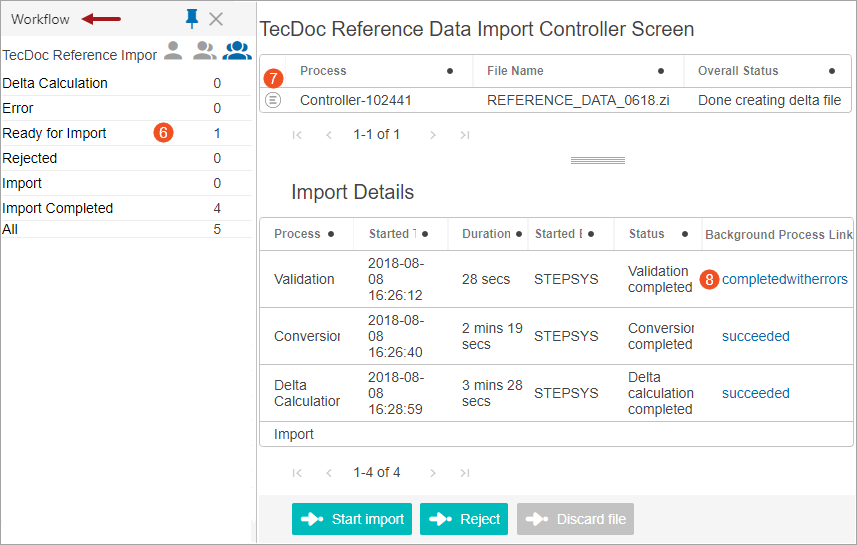Select the Validation process row
The image size is (857, 545).
pos(556,279)
